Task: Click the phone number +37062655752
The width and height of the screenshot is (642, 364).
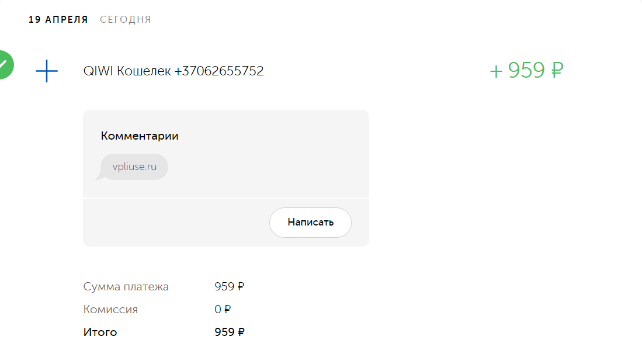Action: click(219, 71)
